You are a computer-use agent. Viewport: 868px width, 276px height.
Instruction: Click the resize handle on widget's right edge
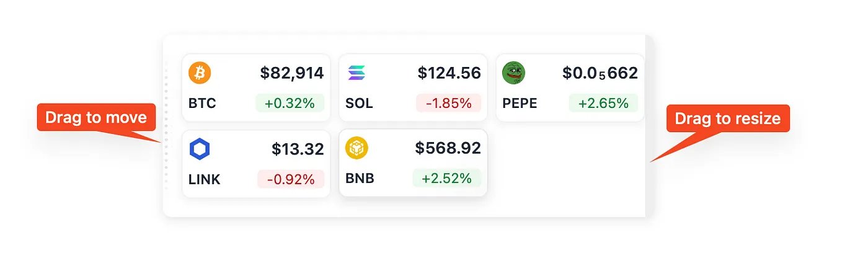click(x=649, y=124)
